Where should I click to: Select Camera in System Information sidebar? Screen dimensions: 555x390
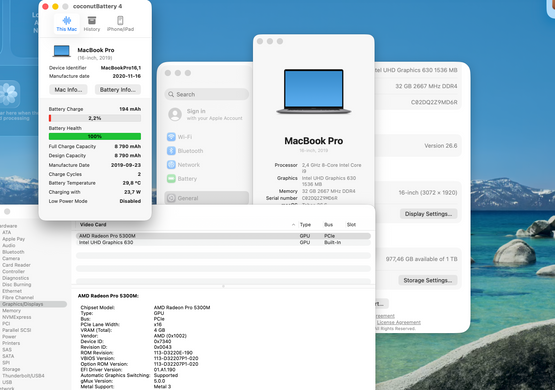pyautogui.click(x=11, y=259)
